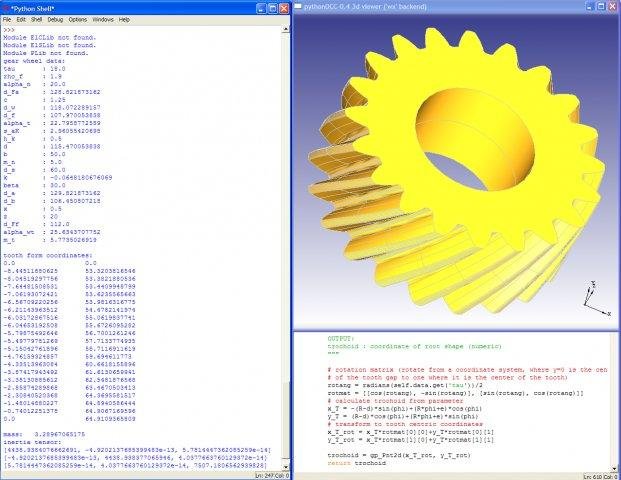Viewport: 621px width, 480px height.
Task: Close the Python Shell window
Action: click(284, 8)
